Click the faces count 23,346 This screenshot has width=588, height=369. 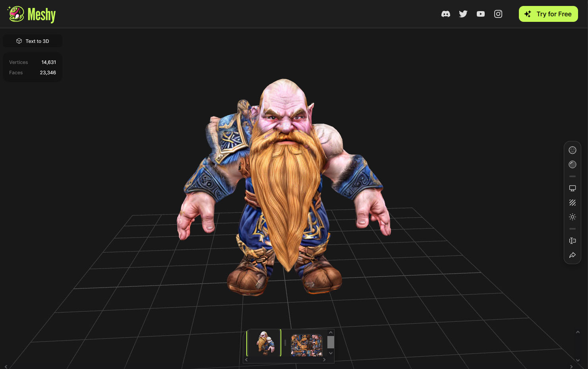coord(48,73)
